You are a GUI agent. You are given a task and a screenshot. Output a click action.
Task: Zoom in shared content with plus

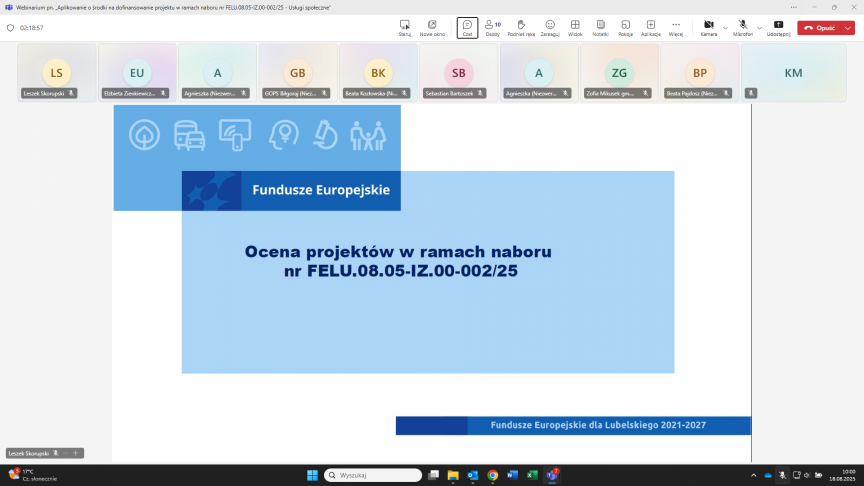(76, 453)
